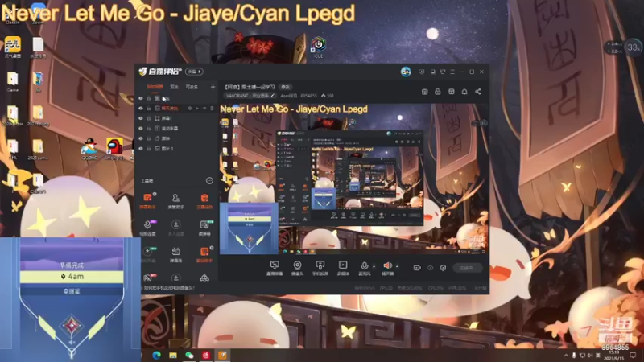Open the iCUE desktop shortcut
The image size is (644, 362).
[x=318, y=47]
